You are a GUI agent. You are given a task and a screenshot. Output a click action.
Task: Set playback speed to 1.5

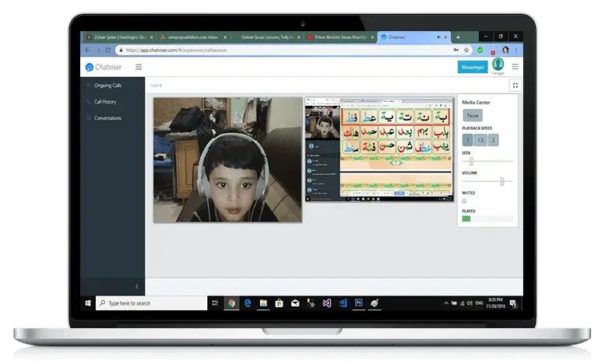pyautogui.click(x=480, y=140)
